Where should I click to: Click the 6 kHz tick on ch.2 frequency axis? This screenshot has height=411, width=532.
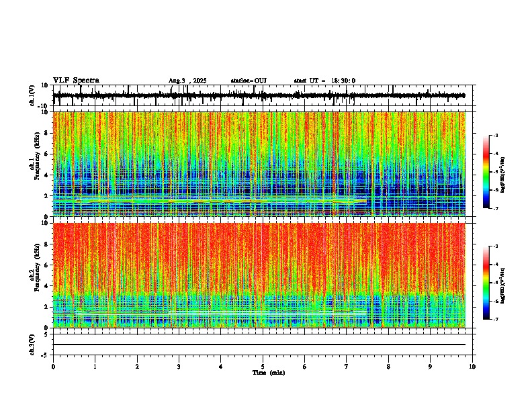(x=47, y=265)
